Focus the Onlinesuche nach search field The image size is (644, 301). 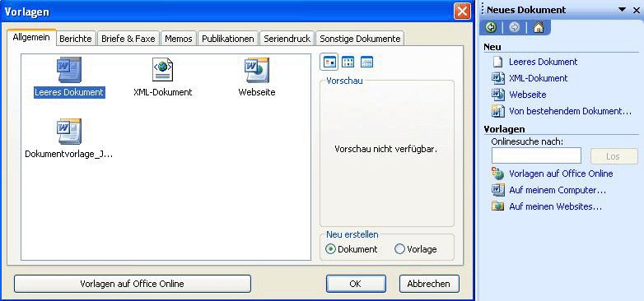[x=536, y=155]
